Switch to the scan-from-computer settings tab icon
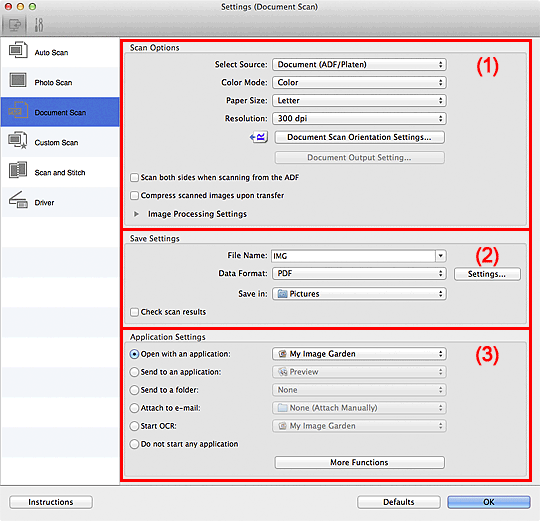This screenshot has width=540, height=521. click(14, 25)
